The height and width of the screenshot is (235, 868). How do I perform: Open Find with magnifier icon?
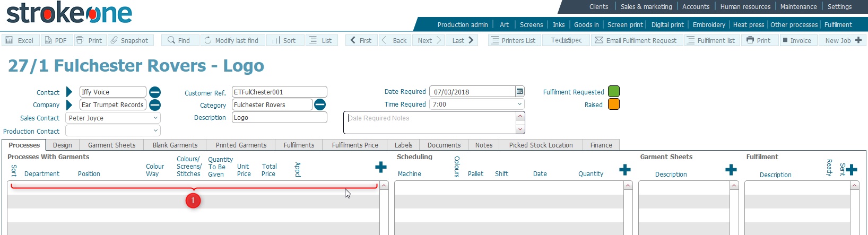(x=171, y=40)
